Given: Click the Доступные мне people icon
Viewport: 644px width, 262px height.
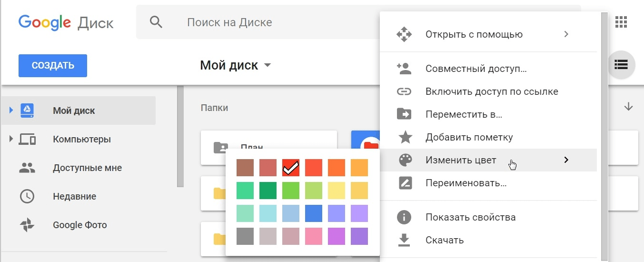Looking at the screenshot, I should coord(27,168).
